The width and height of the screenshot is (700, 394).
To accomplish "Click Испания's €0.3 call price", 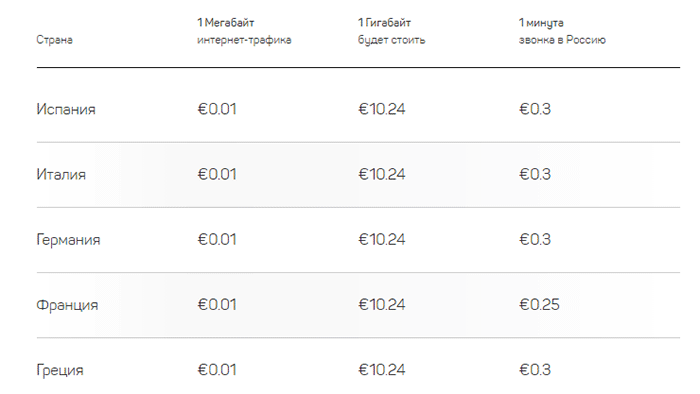I will pyautogui.click(x=535, y=109).
